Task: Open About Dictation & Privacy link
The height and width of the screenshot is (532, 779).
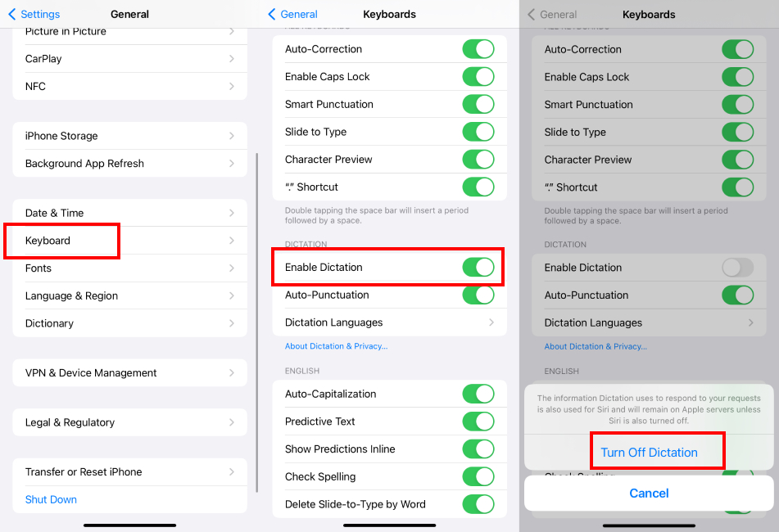Action: pos(336,346)
